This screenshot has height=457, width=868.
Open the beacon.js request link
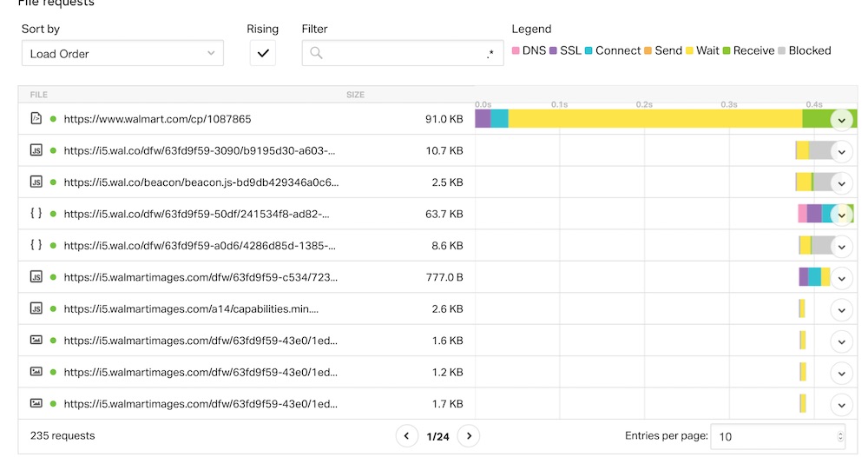click(201, 182)
